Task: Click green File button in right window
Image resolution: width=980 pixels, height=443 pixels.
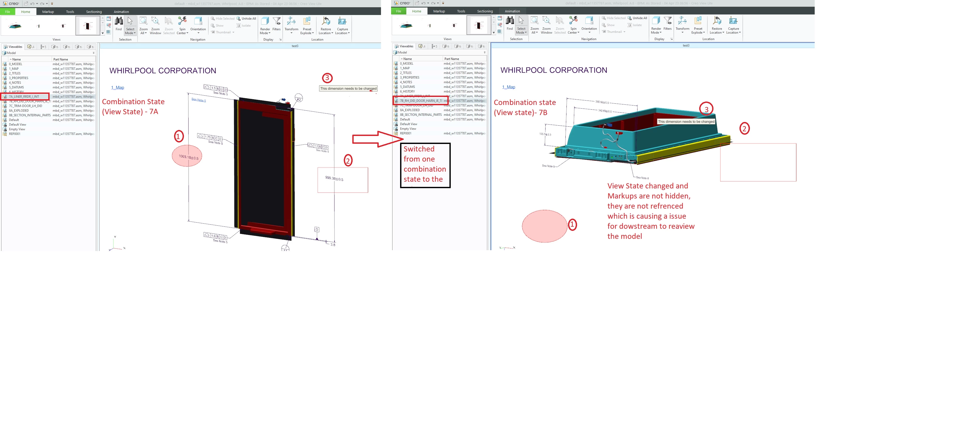Action: pyautogui.click(x=398, y=11)
